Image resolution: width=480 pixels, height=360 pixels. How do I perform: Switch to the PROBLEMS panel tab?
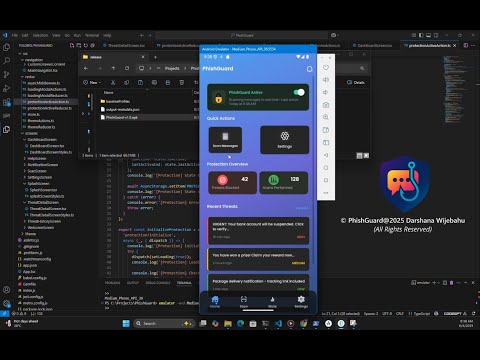[112, 283]
